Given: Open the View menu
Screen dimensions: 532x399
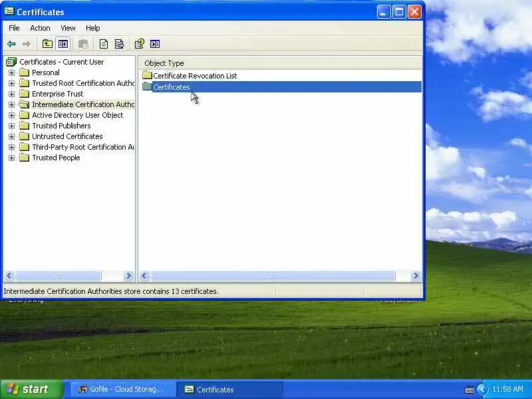Looking at the screenshot, I should [x=68, y=28].
